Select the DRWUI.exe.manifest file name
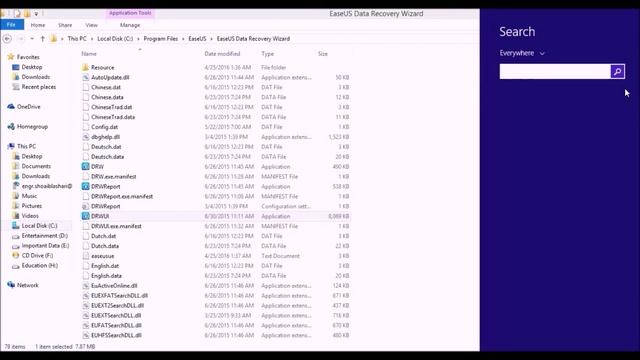640x360 pixels. click(116, 226)
